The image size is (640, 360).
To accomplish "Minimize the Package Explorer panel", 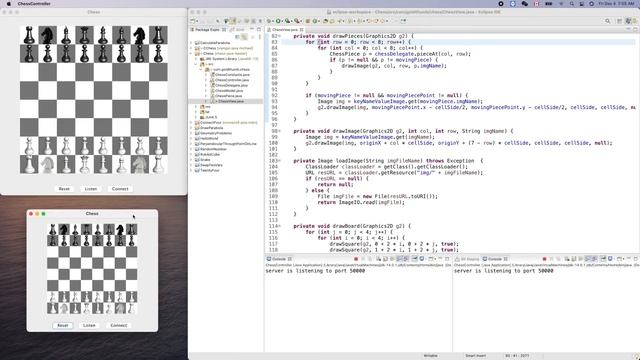I will 252,29.
